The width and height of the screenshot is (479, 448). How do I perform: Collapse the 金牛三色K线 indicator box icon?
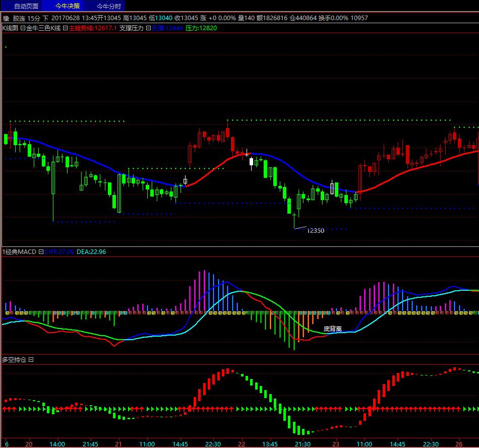66,28
